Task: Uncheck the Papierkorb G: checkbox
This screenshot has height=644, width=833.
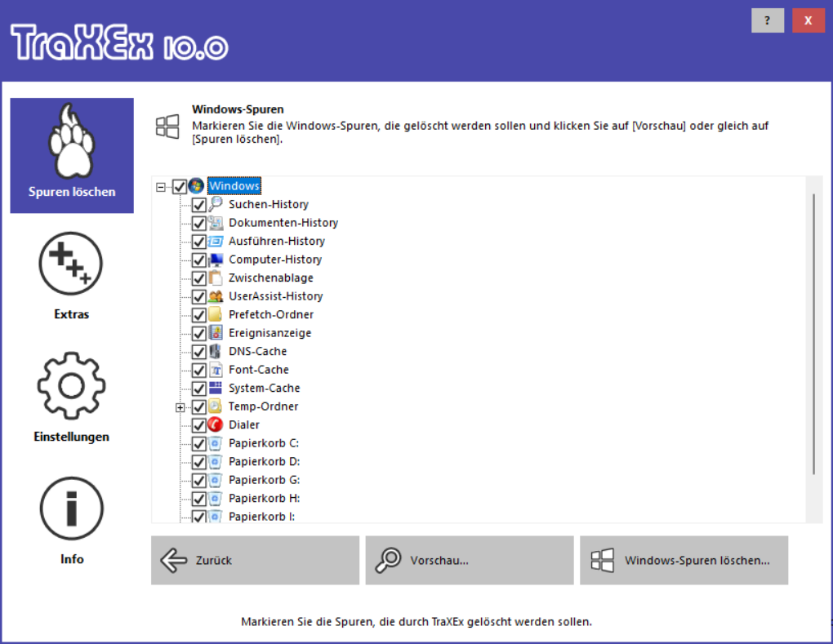Action: (x=198, y=481)
